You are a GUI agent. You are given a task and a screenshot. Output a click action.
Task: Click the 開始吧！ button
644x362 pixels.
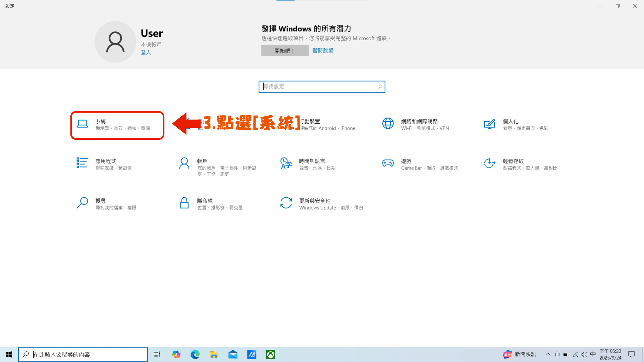pyautogui.click(x=284, y=51)
